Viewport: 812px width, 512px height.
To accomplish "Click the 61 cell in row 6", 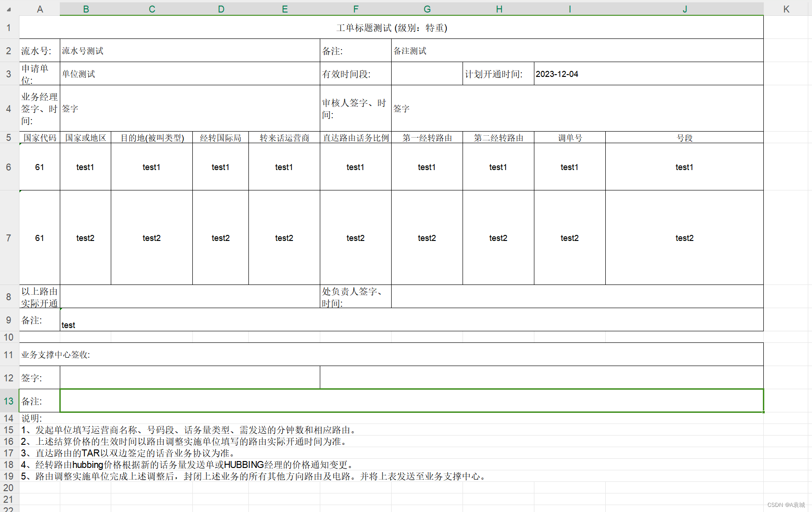I will (40, 167).
